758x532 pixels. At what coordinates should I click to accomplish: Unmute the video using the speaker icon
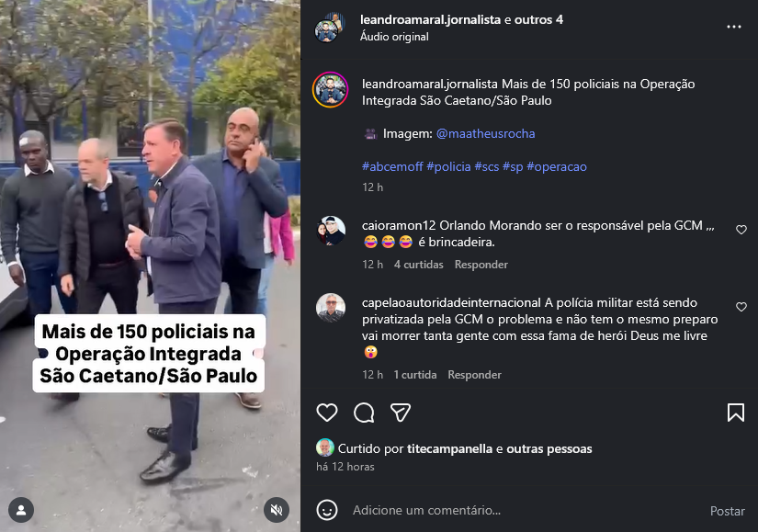point(277,509)
